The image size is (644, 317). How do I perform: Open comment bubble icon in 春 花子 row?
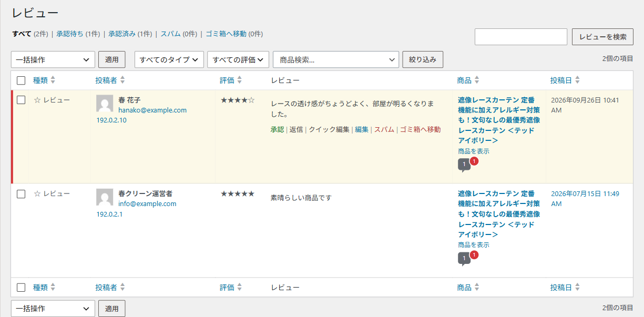pyautogui.click(x=464, y=165)
